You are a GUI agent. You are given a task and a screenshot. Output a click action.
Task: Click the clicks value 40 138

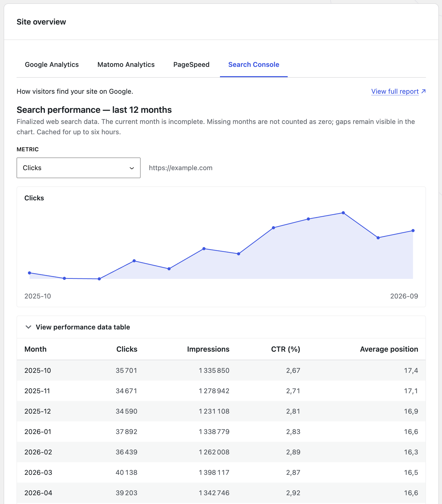click(126, 472)
